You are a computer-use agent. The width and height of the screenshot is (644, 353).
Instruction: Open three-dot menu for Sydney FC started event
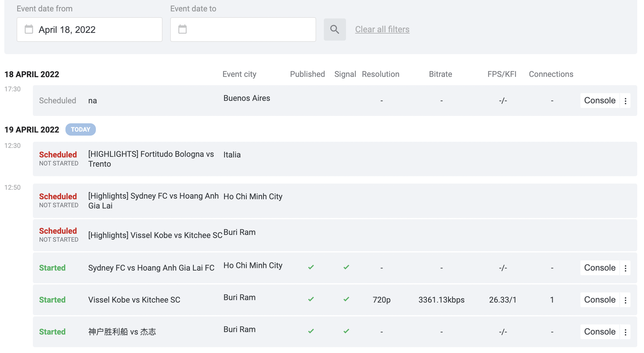tap(625, 268)
